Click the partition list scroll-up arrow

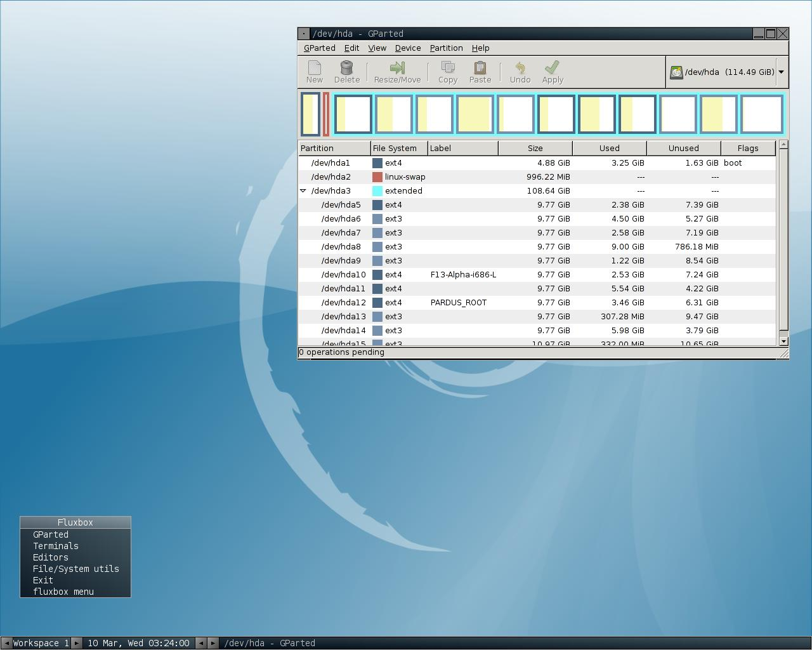tap(783, 145)
